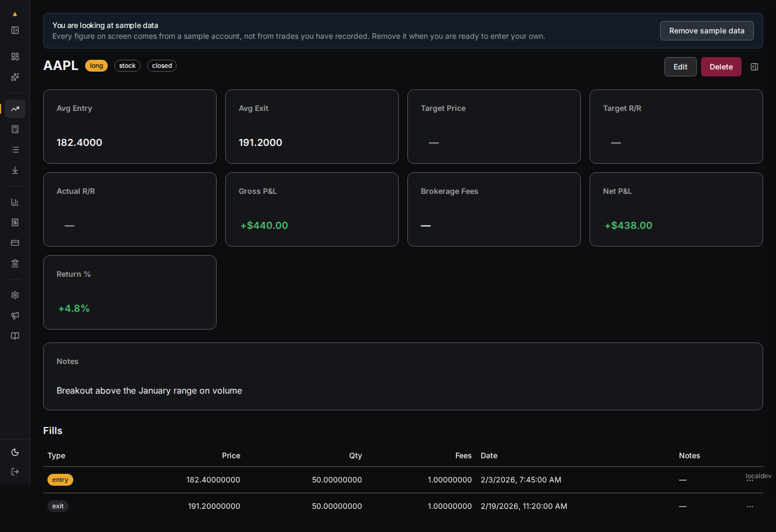Click the exit fill price 191.20000000
Viewport: 776px width, 532px height.
coord(214,506)
